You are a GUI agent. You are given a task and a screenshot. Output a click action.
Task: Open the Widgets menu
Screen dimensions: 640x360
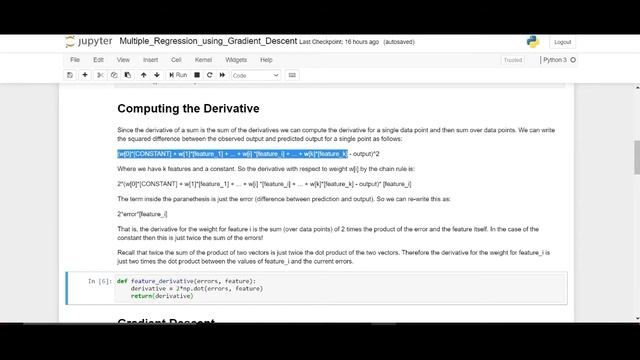[x=236, y=60]
